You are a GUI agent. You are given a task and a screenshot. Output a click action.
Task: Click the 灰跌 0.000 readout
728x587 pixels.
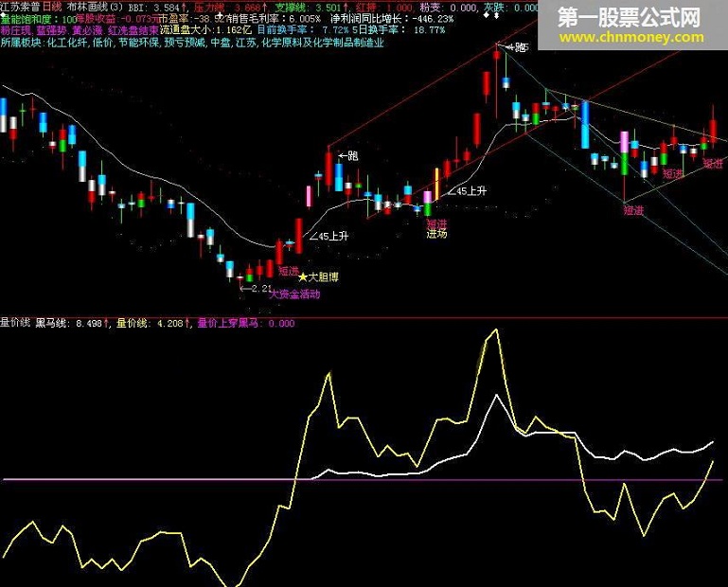tap(510, 8)
